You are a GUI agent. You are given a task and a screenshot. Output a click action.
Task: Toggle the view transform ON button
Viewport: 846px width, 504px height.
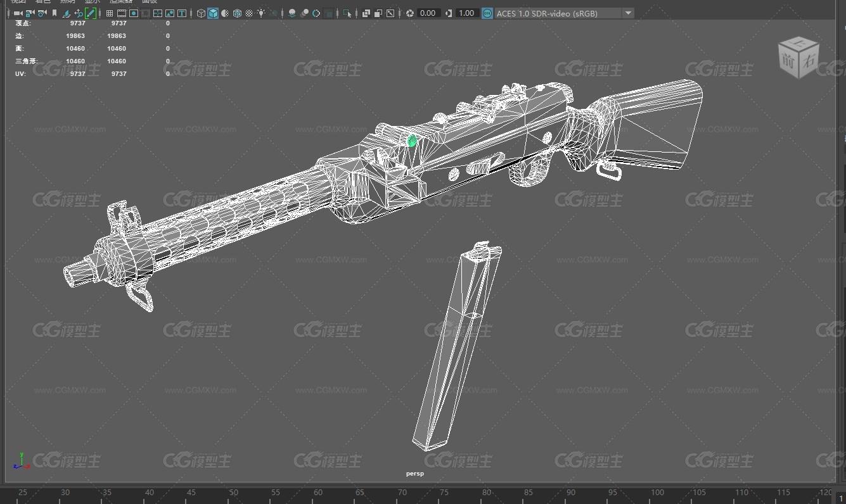[487, 13]
